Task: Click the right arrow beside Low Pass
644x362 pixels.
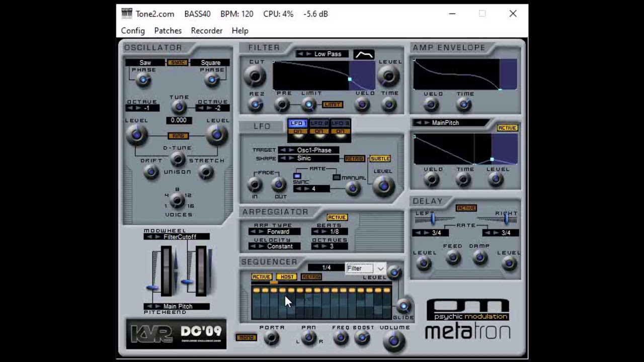Action: (x=308, y=54)
